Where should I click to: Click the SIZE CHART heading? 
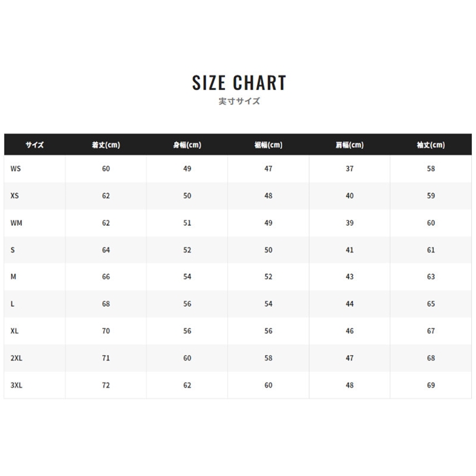tap(239, 83)
